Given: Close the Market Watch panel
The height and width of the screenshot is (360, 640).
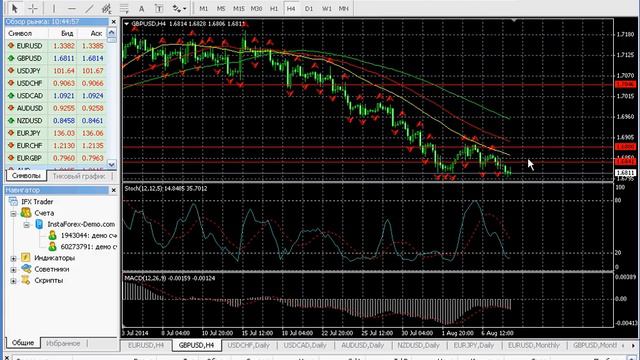Looking at the screenshot, I should click(x=113, y=22).
